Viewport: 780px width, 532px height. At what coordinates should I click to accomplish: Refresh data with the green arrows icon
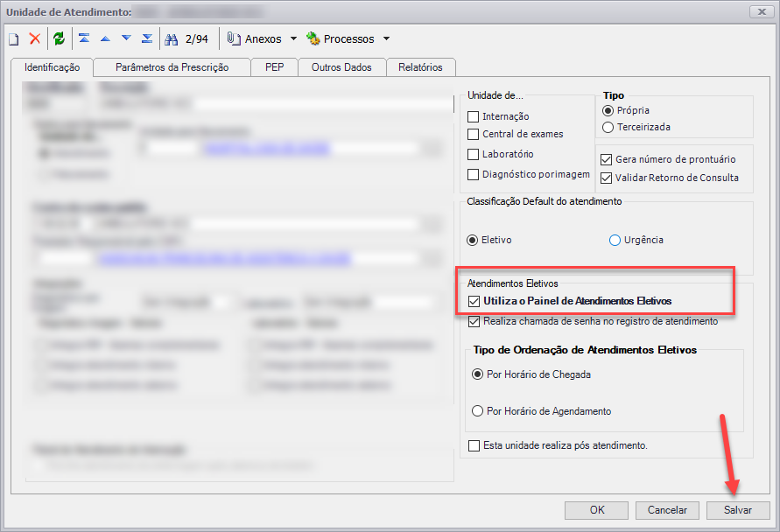click(x=60, y=38)
